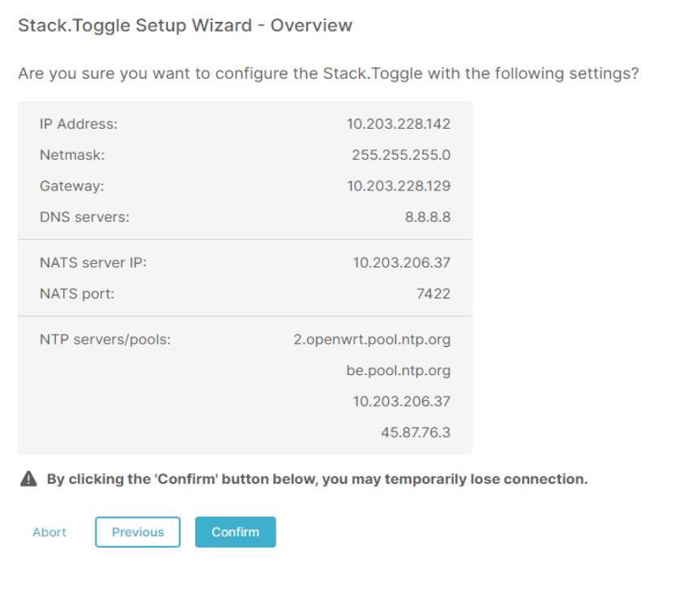700x589 pixels.
Task: Click the temporary connection loss warning text
Action: pyautogui.click(x=317, y=479)
